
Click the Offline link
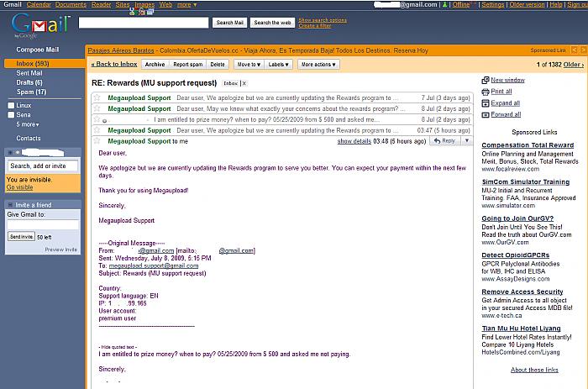pos(461,4)
